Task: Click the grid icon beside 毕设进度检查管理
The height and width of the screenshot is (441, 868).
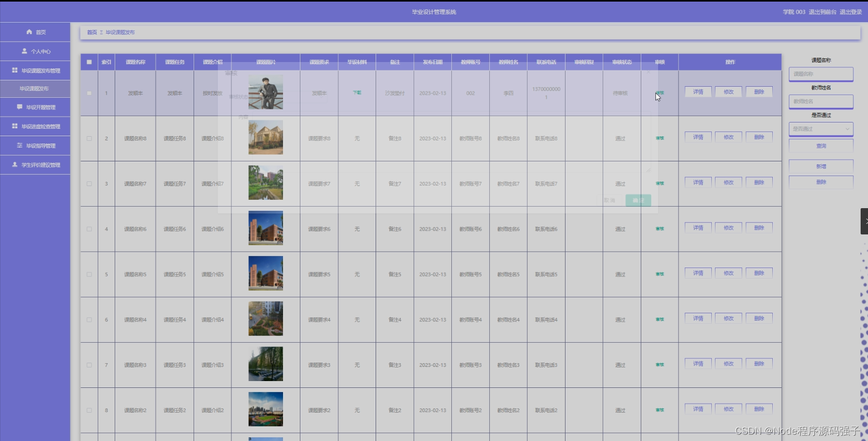Action: point(15,126)
